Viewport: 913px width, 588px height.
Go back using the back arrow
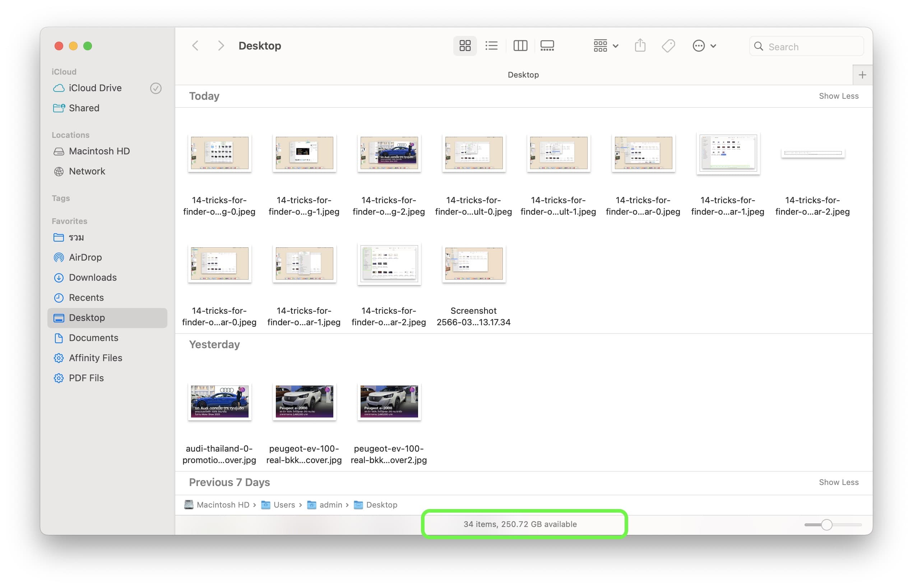(x=195, y=46)
